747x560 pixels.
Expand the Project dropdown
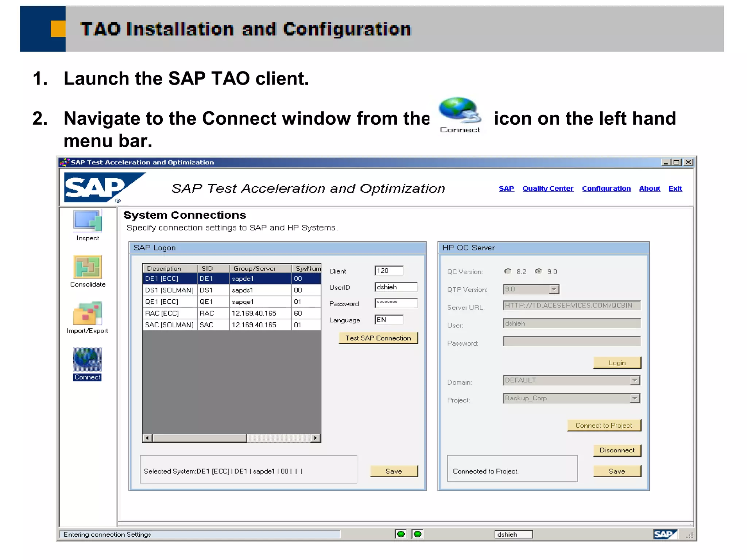pos(635,398)
